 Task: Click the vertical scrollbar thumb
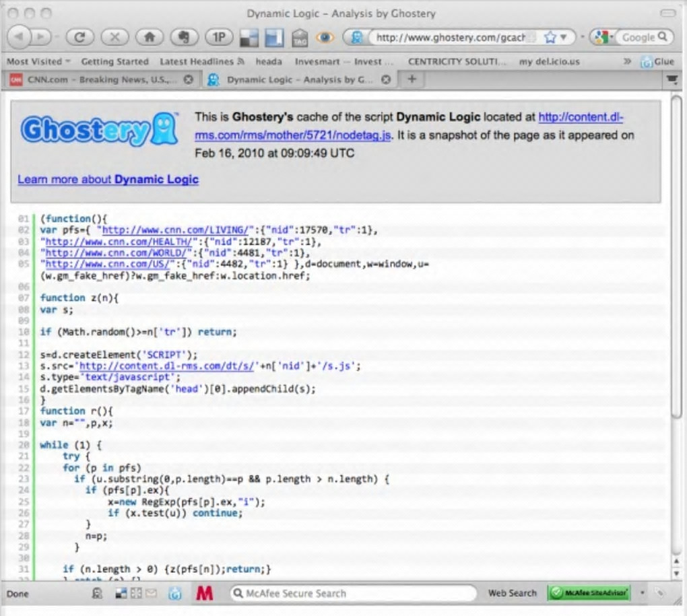tap(676, 256)
